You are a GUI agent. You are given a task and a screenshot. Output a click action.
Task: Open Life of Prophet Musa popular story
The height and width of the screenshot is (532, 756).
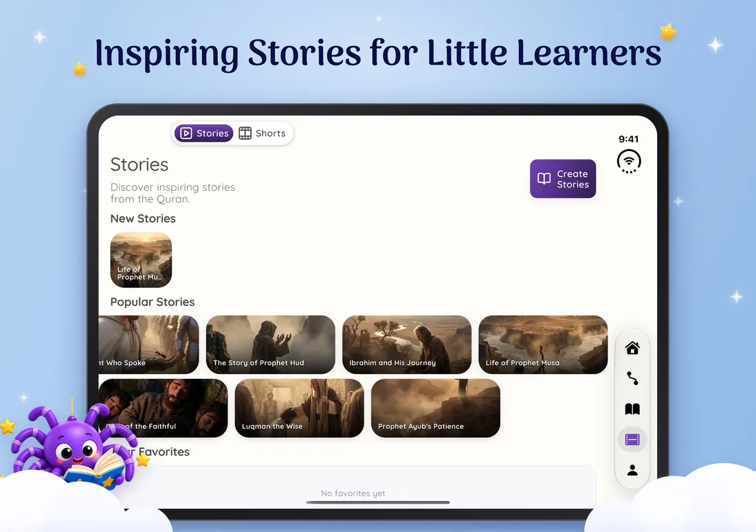click(x=543, y=344)
